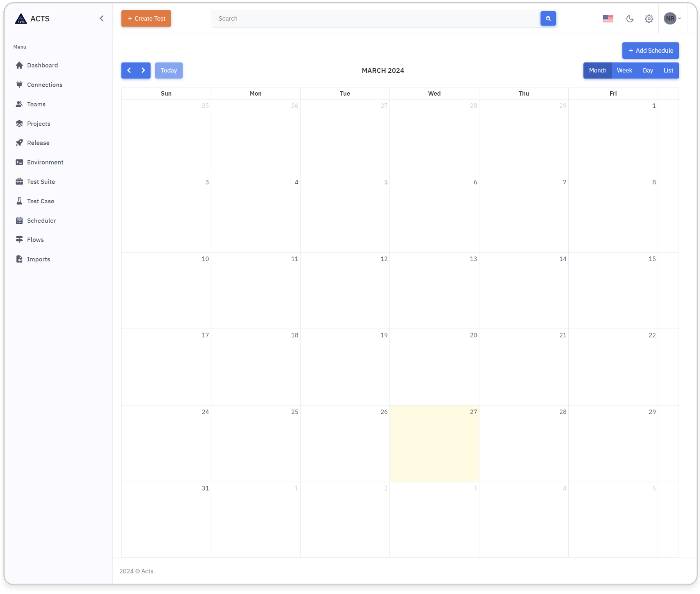Switch to Day view

tap(648, 70)
